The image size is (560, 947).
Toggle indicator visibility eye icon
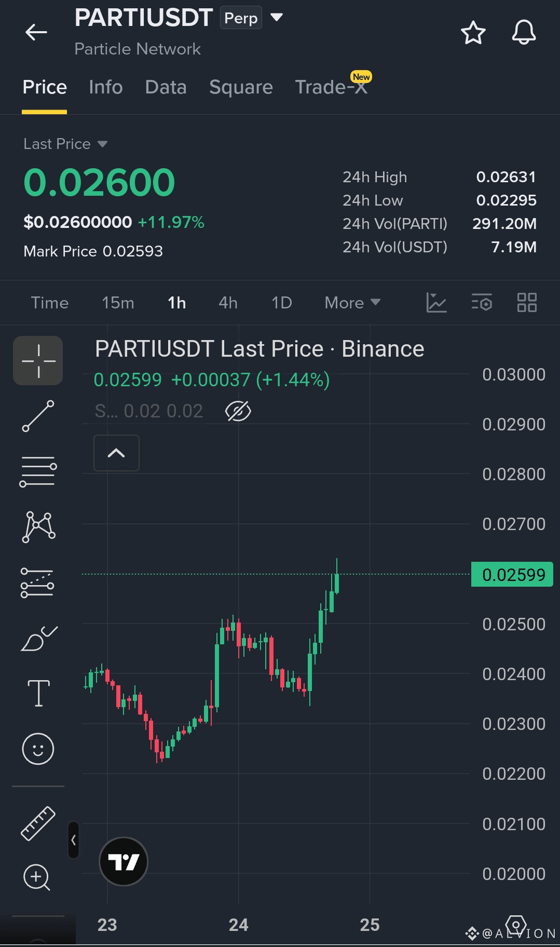point(238,411)
